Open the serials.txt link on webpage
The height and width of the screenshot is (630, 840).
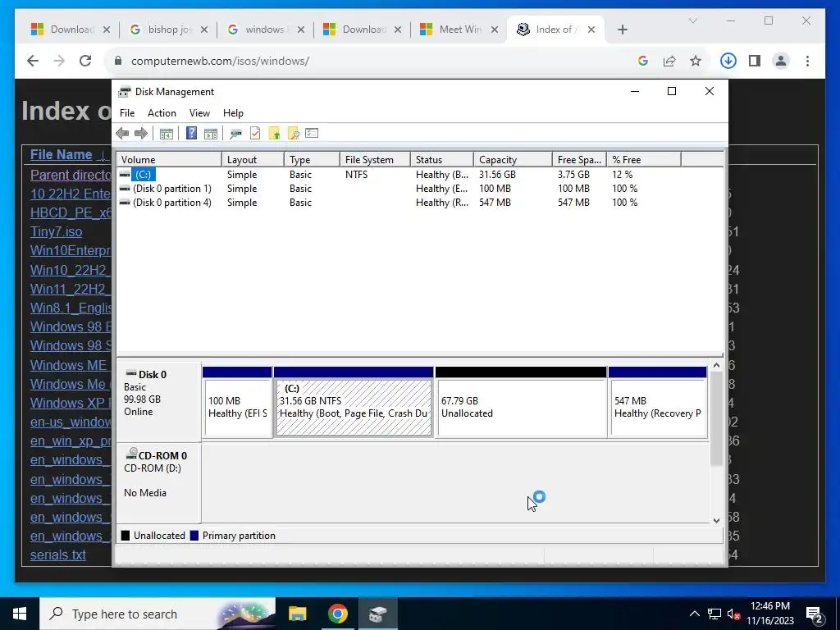[x=58, y=555]
